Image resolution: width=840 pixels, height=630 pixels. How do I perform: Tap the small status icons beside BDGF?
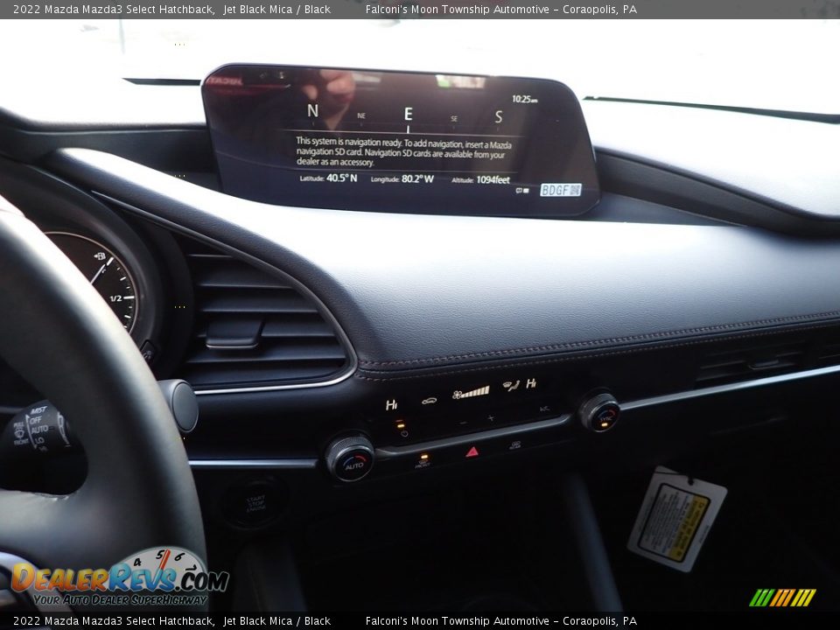[522, 190]
